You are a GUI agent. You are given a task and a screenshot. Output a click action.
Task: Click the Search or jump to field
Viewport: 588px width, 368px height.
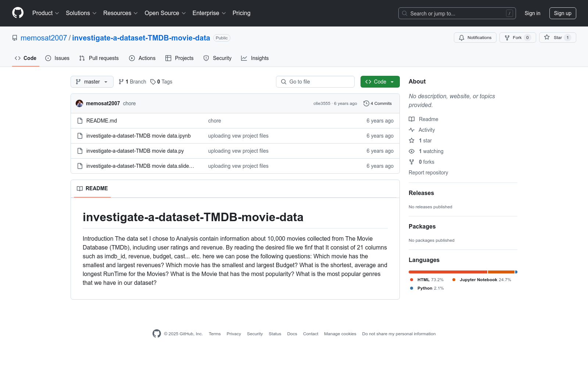457,13
